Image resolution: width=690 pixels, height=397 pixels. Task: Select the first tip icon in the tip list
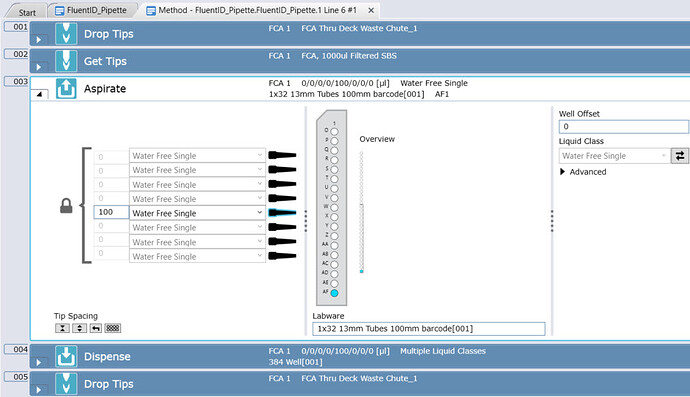[x=282, y=155]
